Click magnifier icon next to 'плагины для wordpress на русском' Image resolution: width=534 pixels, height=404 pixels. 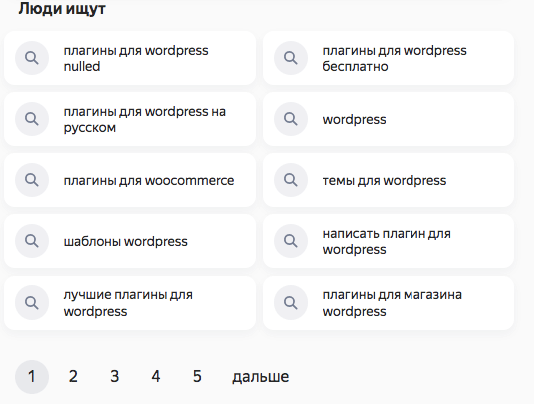[32, 119]
